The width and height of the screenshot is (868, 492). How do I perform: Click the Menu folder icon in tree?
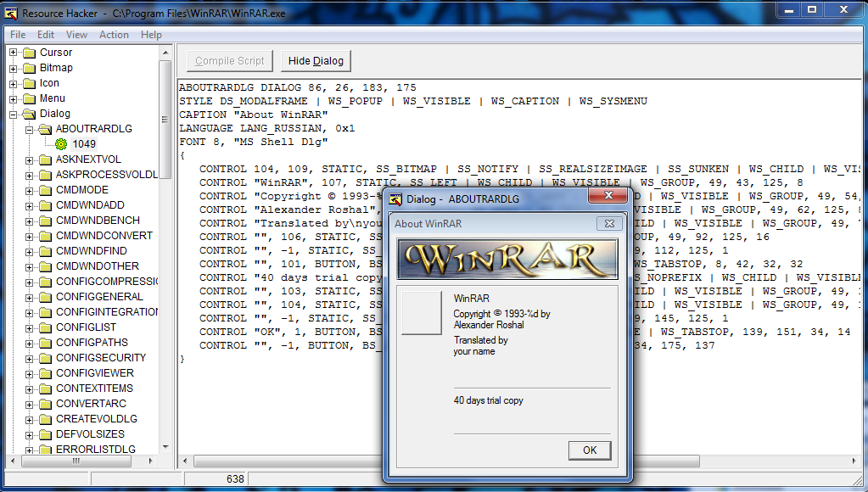coord(30,98)
